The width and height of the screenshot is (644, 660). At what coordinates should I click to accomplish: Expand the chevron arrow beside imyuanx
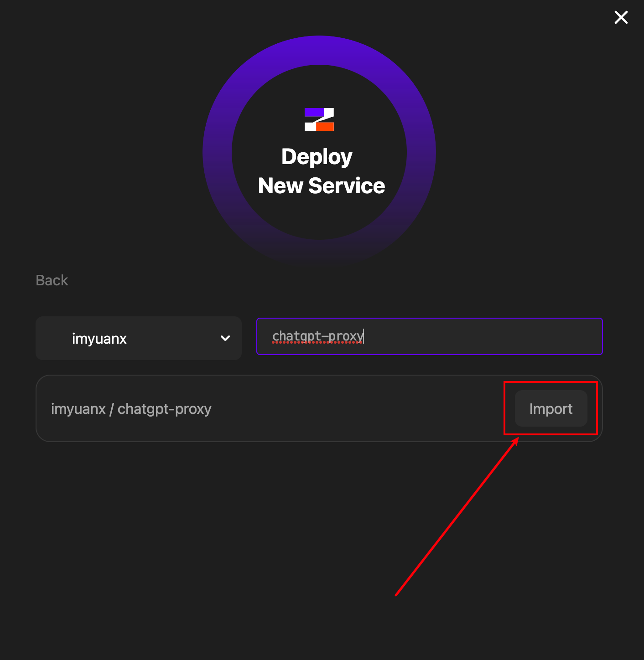click(225, 338)
